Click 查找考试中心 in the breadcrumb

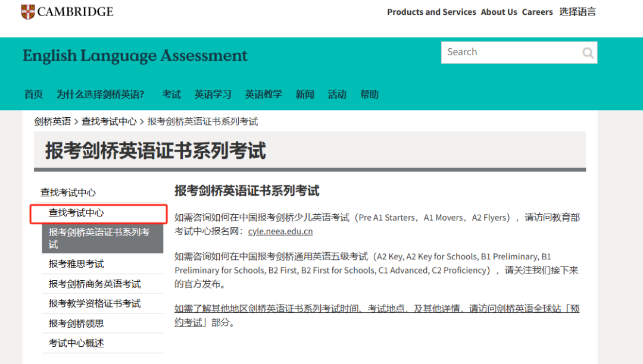click(x=109, y=121)
